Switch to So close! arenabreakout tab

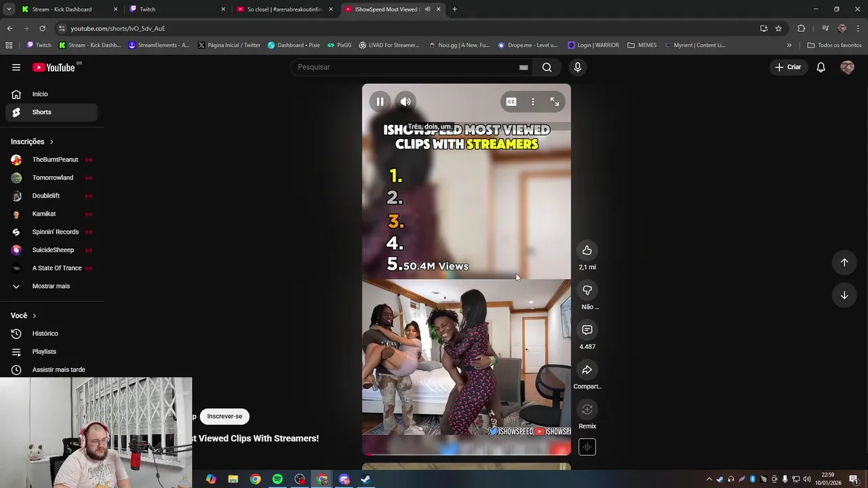click(284, 9)
